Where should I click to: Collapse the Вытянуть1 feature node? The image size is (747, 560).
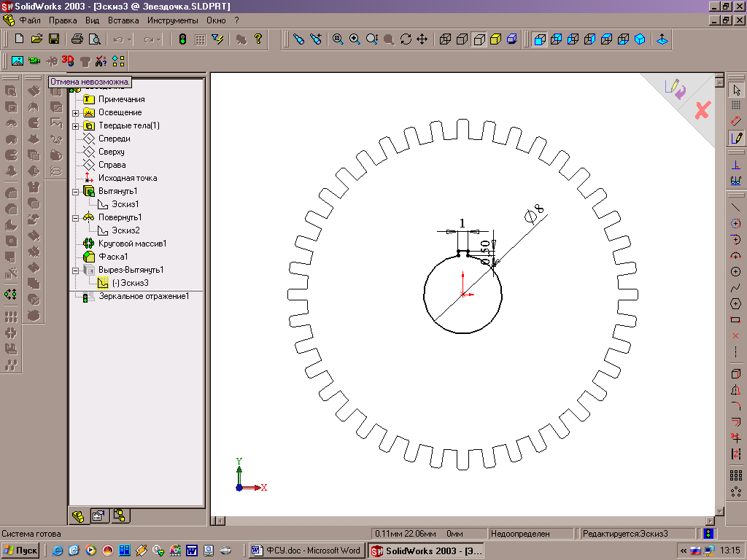pyautogui.click(x=75, y=192)
